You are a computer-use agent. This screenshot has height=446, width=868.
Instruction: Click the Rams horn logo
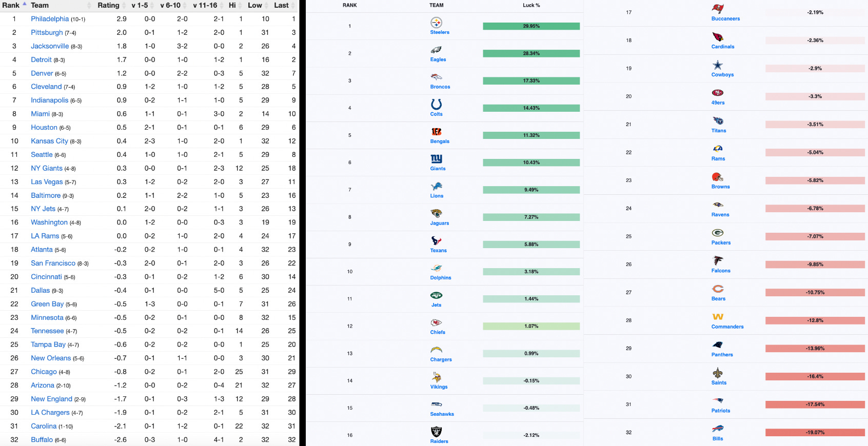tap(718, 149)
